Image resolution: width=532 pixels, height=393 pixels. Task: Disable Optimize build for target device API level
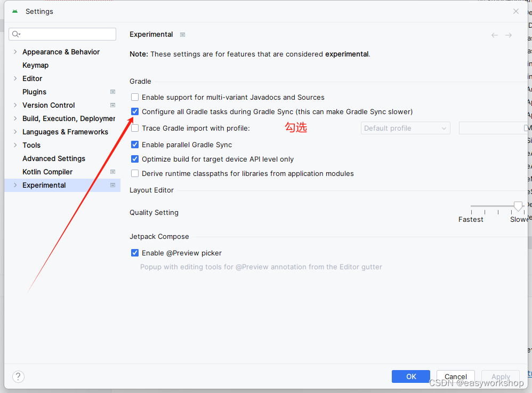tap(135, 159)
